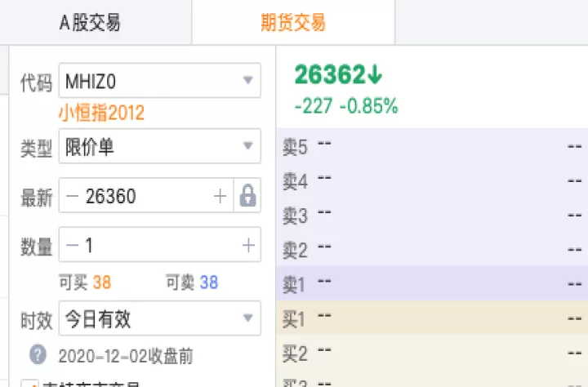Select the 期货交易 tab

coord(293,22)
